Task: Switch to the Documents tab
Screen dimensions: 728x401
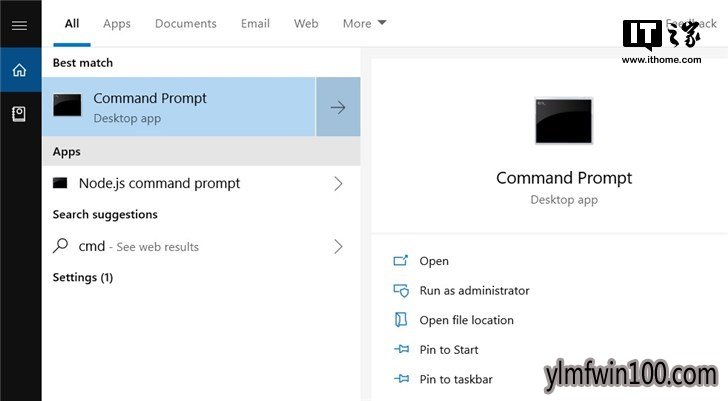Action: [x=186, y=24]
